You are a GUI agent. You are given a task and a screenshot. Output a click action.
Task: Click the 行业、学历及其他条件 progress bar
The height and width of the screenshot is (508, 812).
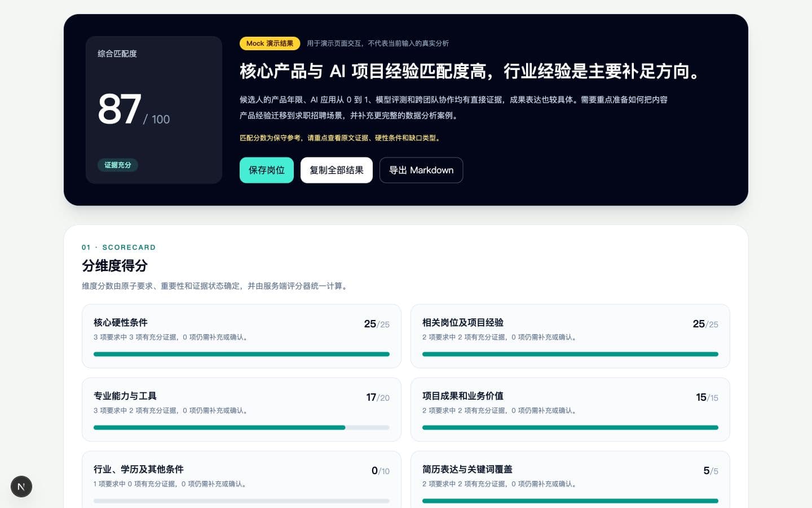[241, 501]
